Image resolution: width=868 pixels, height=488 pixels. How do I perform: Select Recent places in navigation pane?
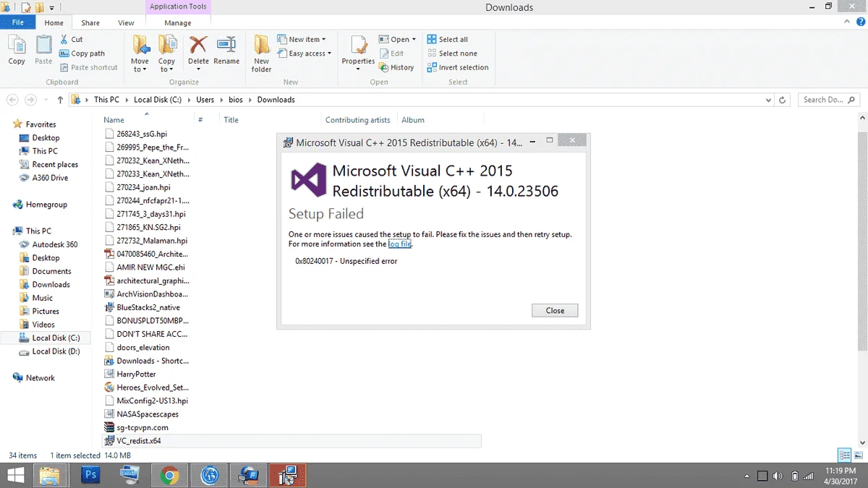(55, 164)
